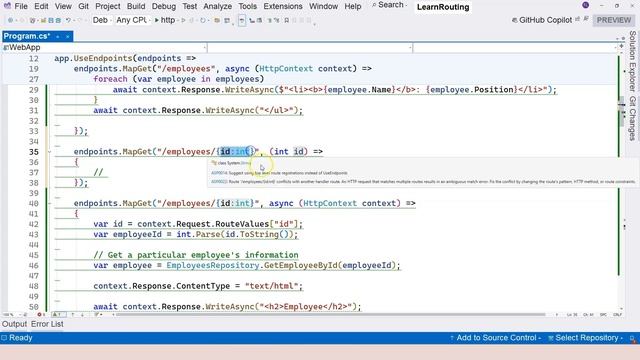Click the split editor plus icon
The image size is (640, 360).
621,47
